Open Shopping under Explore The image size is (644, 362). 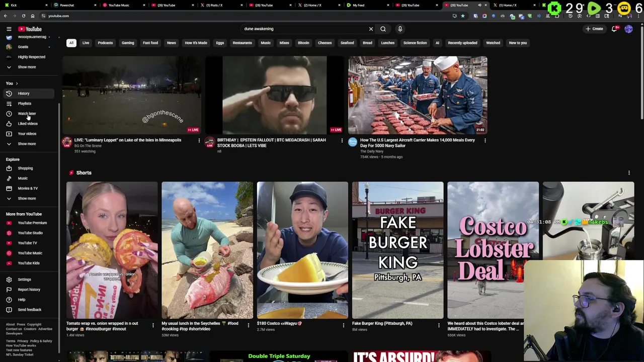29,168
